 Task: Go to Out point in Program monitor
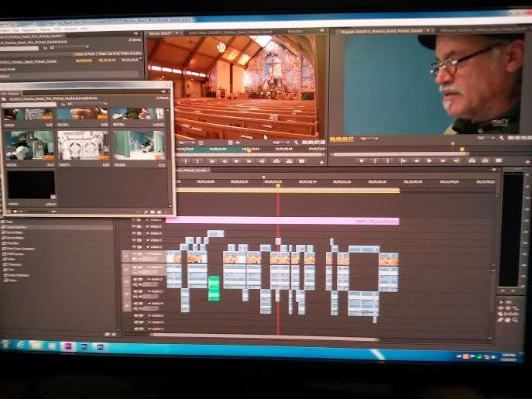[456, 160]
